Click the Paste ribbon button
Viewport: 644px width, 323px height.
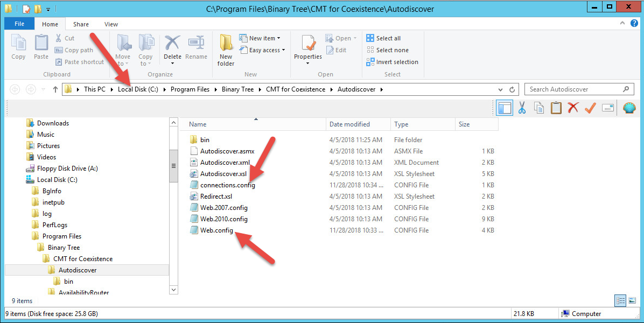[41, 47]
